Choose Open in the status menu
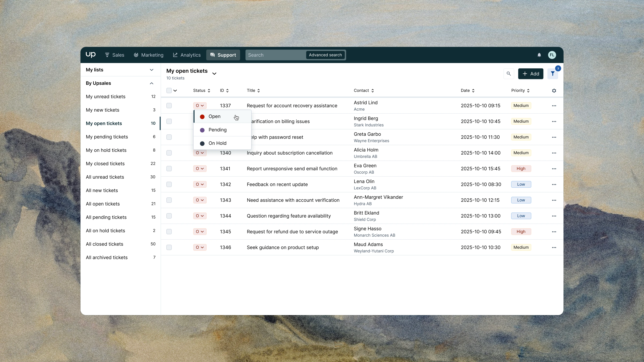Screen dimensions: 644x362 point(222,116)
